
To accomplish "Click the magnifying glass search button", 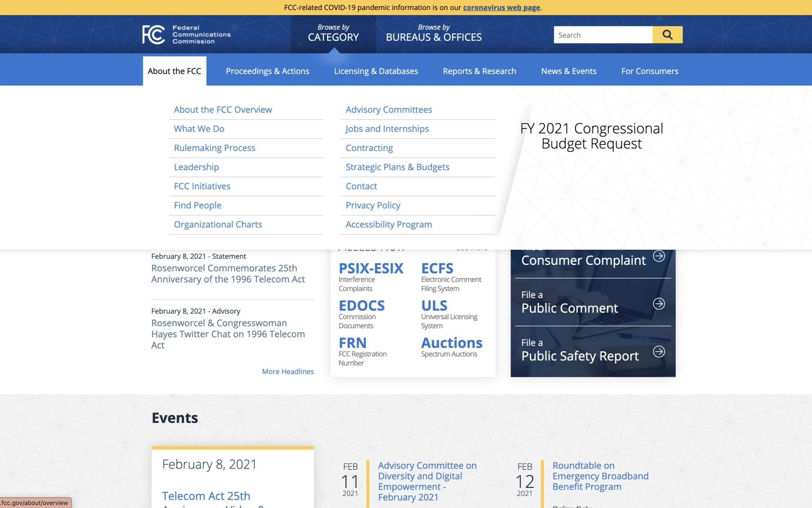I will [x=667, y=35].
